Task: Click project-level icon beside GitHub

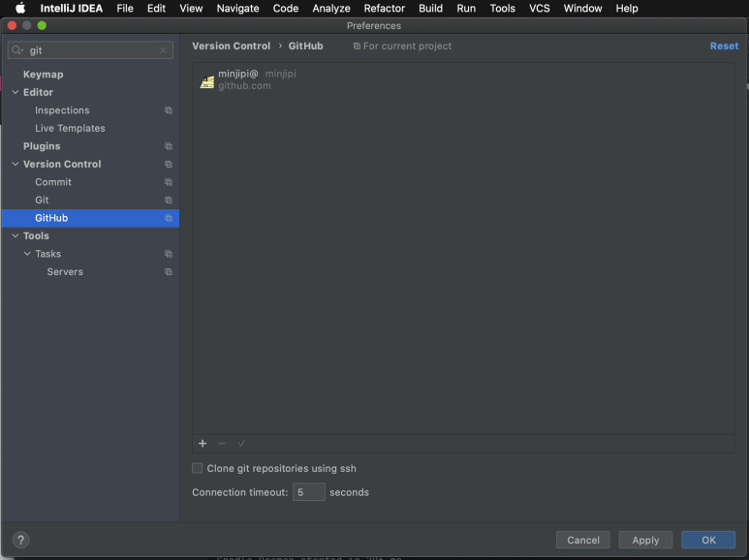Action: click(x=169, y=218)
